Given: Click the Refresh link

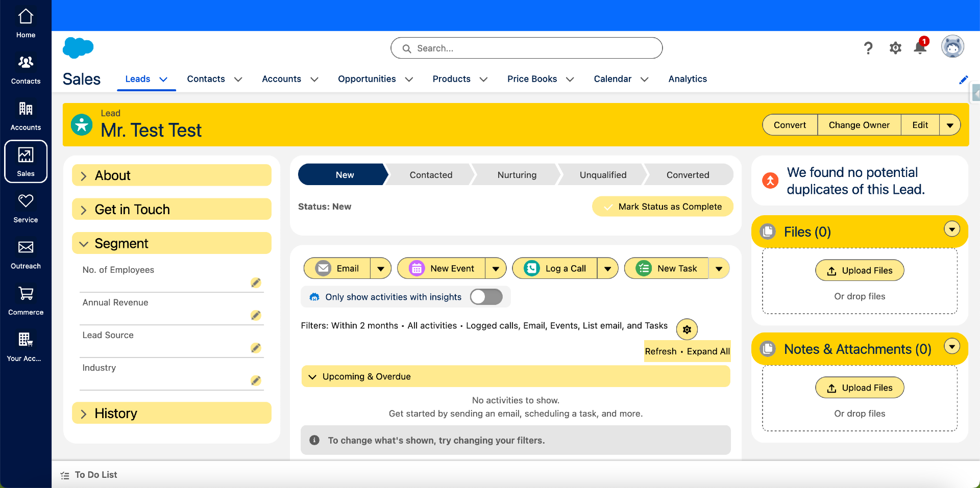Looking at the screenshot, I should click(x=660, y=351).
